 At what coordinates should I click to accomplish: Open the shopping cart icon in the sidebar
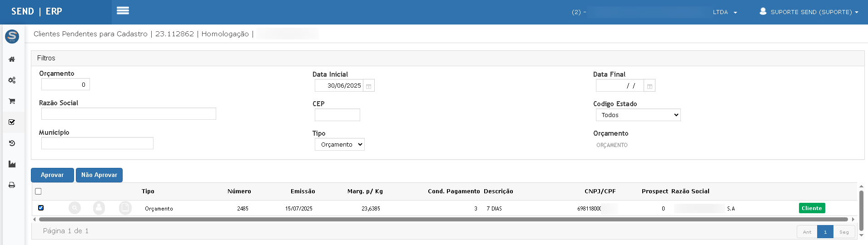[12, 101]
